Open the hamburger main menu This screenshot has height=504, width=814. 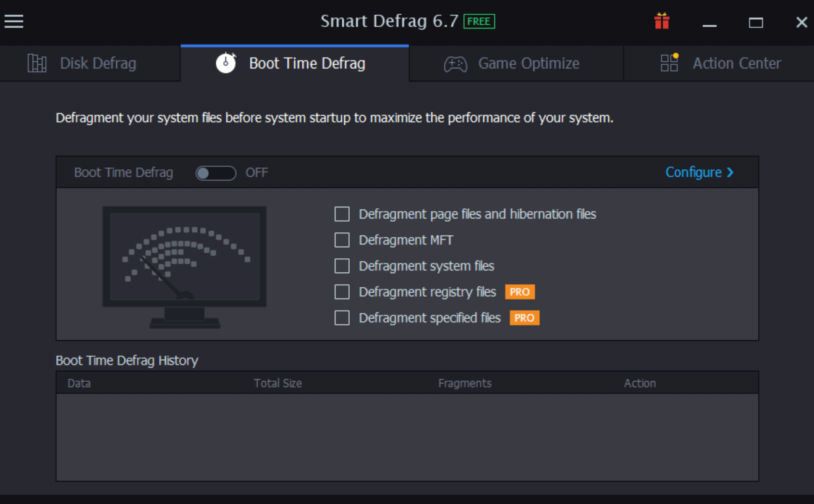pos(13,22)
